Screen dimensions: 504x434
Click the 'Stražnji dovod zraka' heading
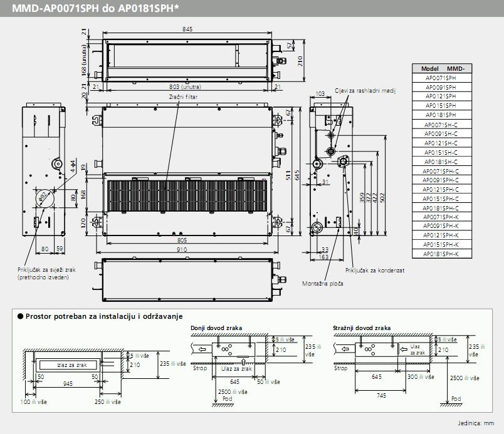tap(362, 328)
